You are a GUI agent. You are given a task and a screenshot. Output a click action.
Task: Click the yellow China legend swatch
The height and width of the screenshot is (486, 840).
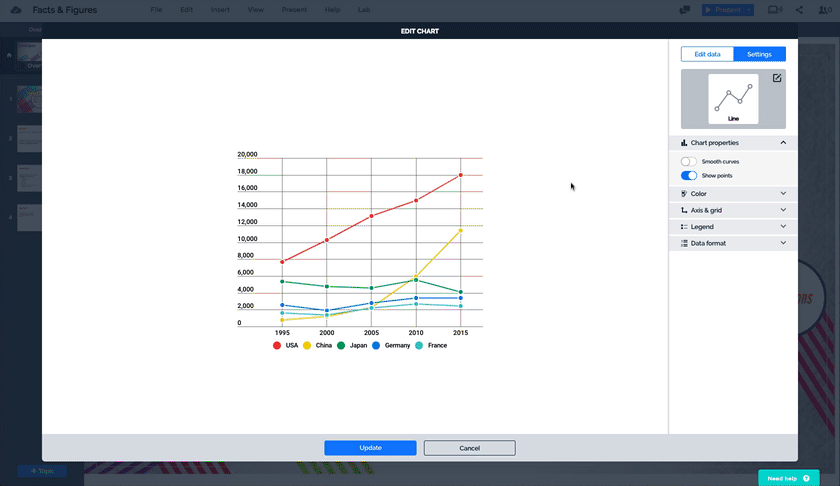[x=307, y=345]
